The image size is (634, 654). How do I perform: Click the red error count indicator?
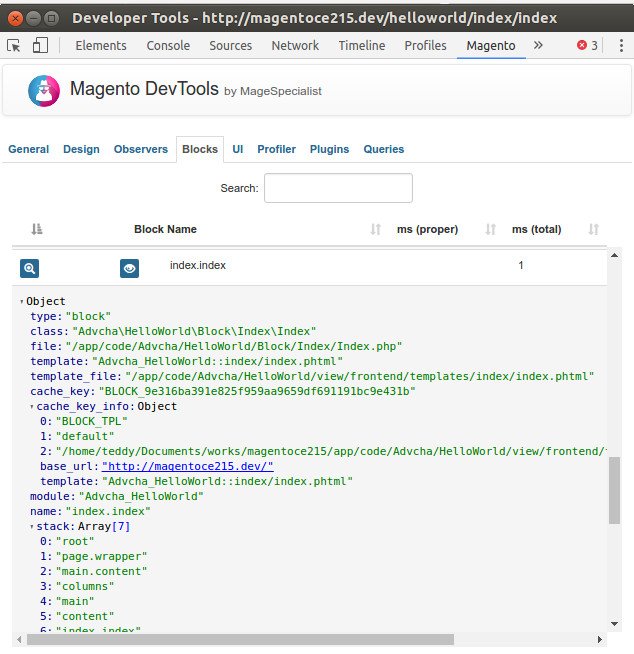coord(587,45)
